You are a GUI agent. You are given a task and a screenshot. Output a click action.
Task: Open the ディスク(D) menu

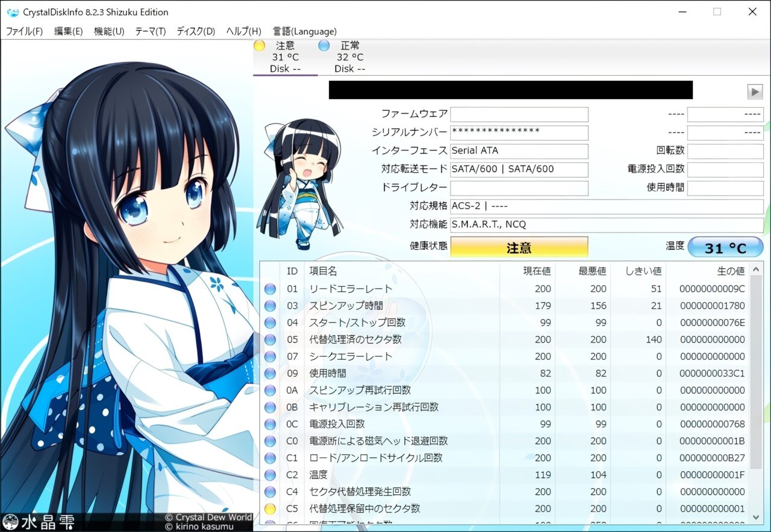coord(195,31)
